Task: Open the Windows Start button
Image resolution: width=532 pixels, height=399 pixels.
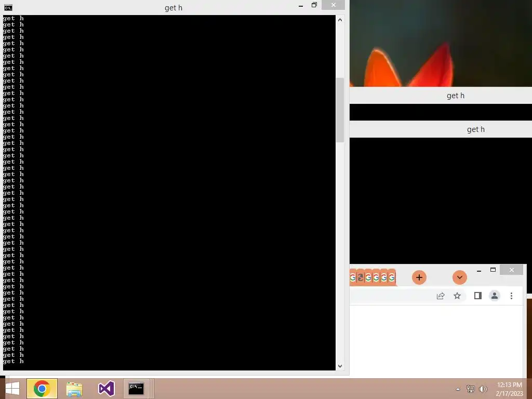Action: coord(12,389)
